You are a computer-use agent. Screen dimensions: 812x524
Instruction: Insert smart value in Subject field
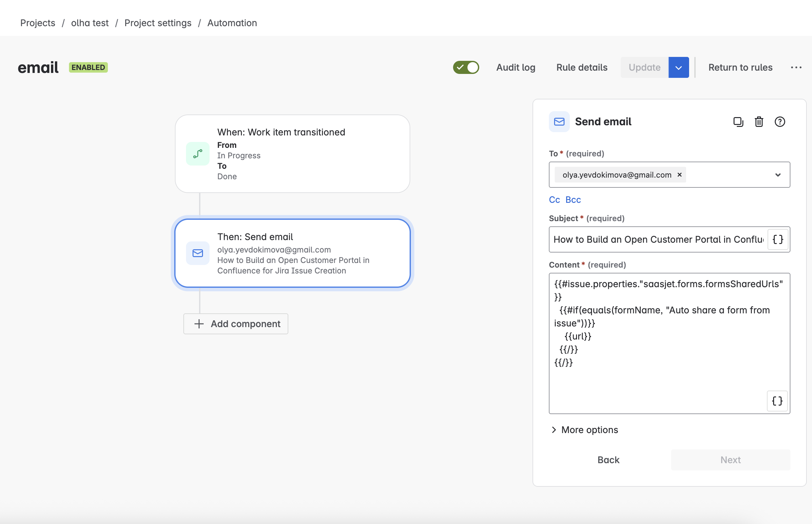(778, 239)
